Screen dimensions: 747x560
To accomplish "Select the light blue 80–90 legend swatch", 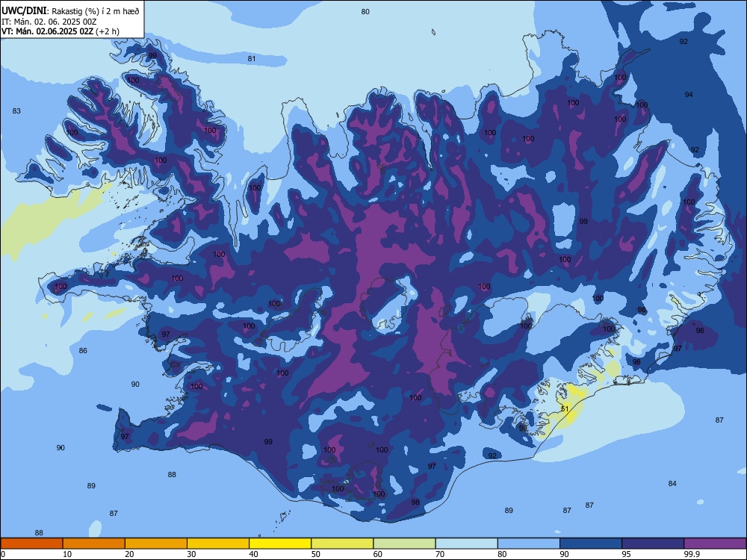I will point(529,544).
